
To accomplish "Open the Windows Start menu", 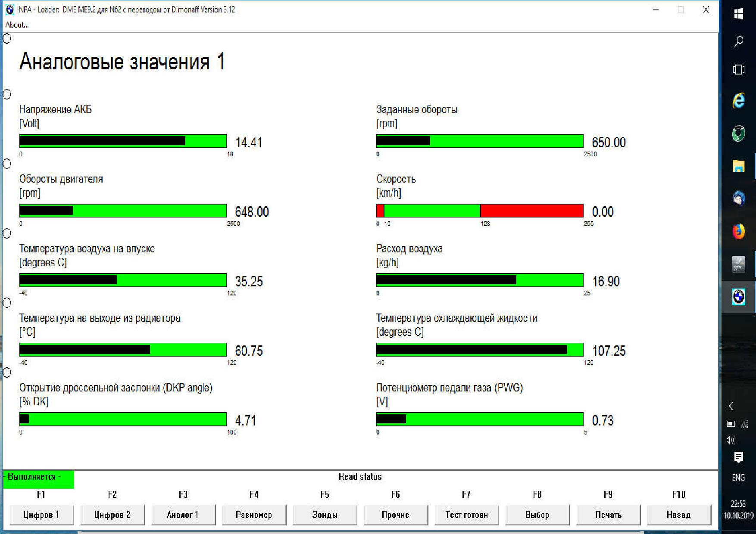I will click(x=738, y=14).
